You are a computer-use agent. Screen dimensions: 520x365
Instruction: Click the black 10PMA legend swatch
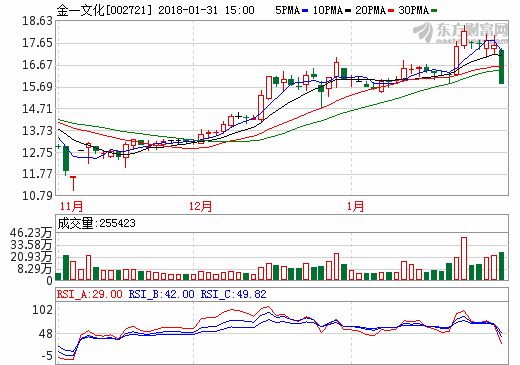point(348,11)
